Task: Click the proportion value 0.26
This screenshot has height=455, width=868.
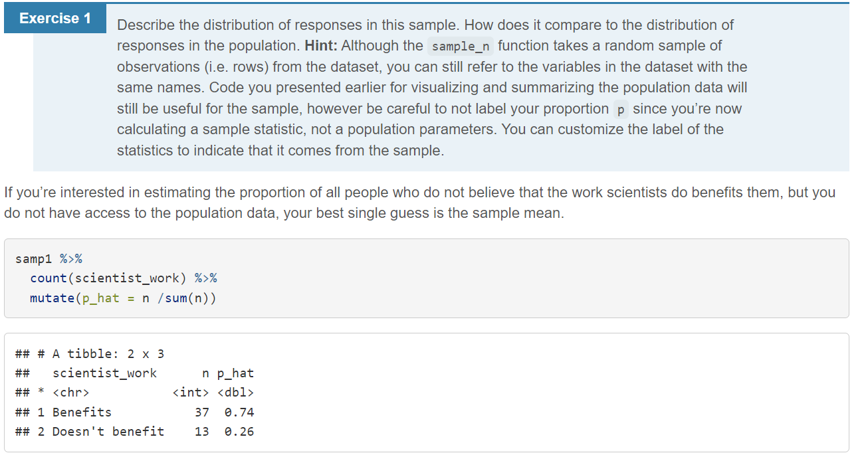Action: click(239, 432)
